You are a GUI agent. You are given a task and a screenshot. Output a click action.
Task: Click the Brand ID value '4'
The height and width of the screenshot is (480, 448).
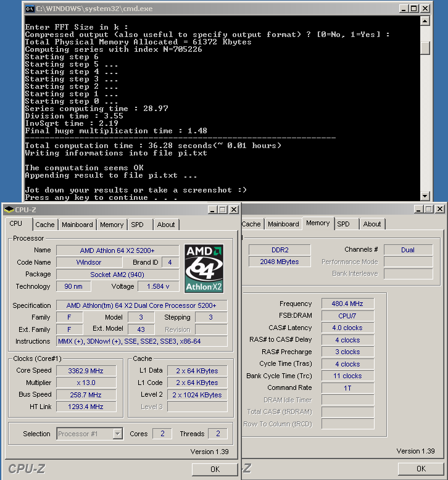tap(170, 262)
